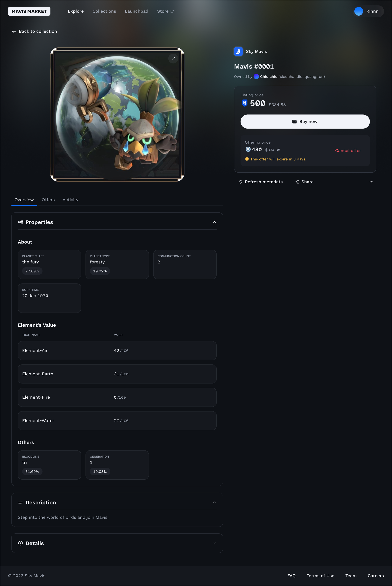The image size is (392, 586).
Task: Switch to the Offers tab
Action: 48,200
